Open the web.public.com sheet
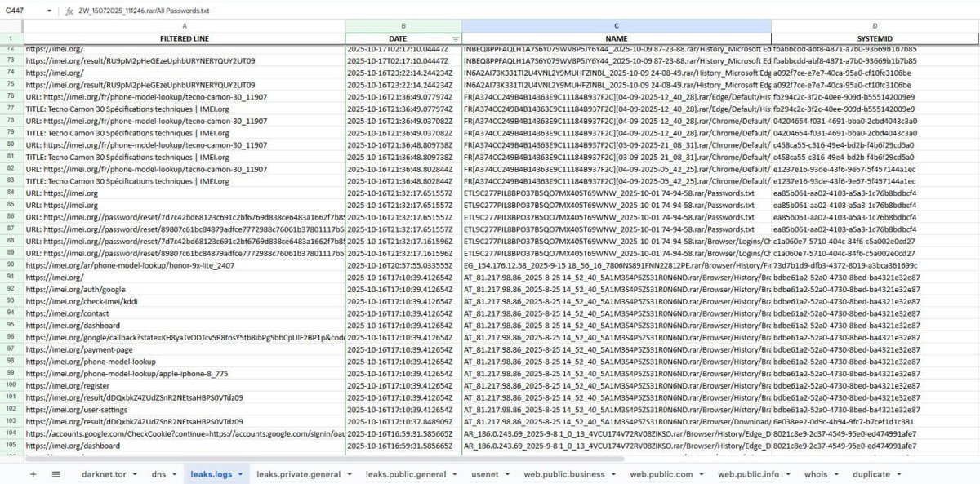This screenshot has height=484, width=980. [661, 474]
